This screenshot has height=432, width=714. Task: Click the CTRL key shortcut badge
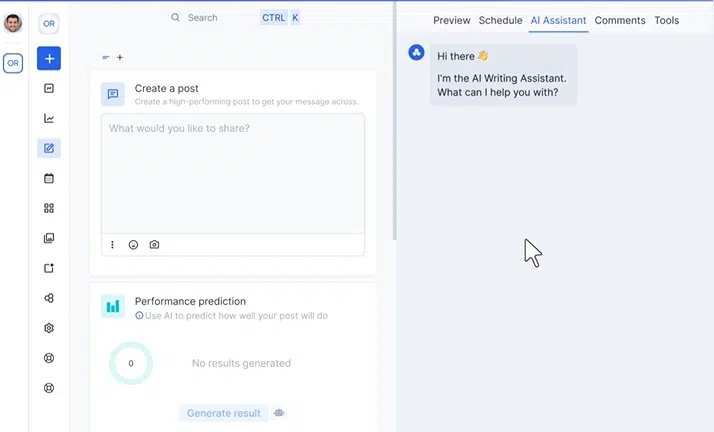click(x=273, y=18)
